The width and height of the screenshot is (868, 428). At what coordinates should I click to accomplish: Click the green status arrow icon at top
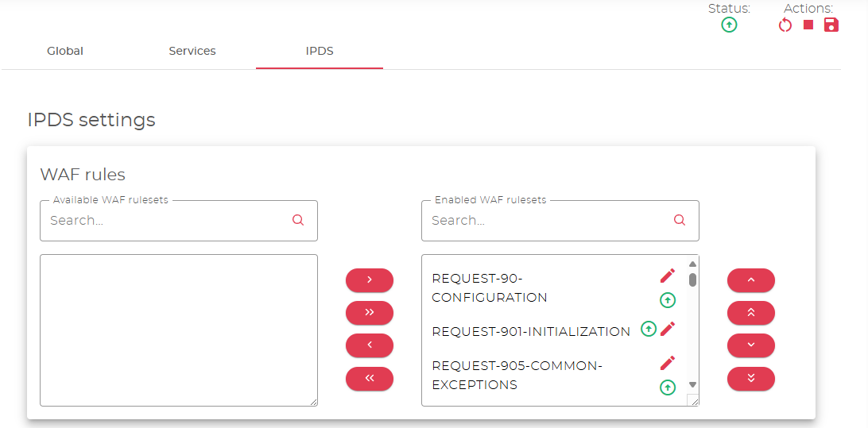pyautogui.click(x=729, y=25)
